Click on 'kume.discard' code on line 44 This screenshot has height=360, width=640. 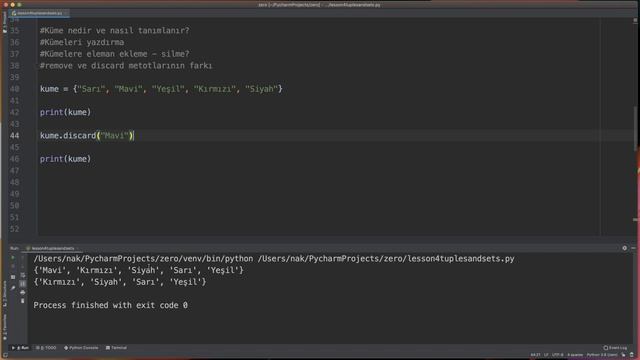(x=68, y=136)
